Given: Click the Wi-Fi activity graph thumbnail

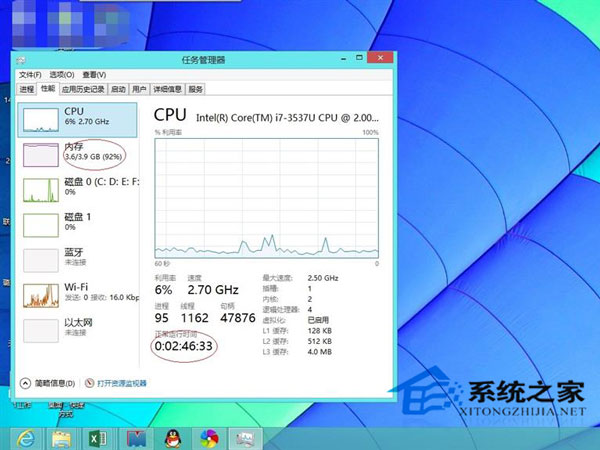Looking at the screenshot, I should [41, 295].
